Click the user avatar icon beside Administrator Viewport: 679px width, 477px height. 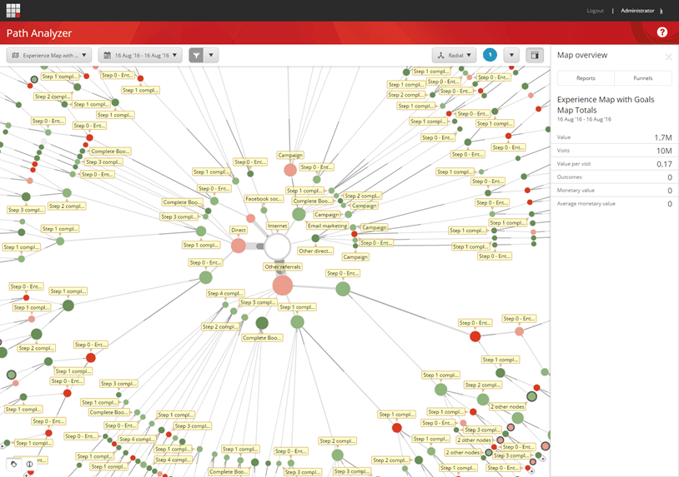coord(661,11)
